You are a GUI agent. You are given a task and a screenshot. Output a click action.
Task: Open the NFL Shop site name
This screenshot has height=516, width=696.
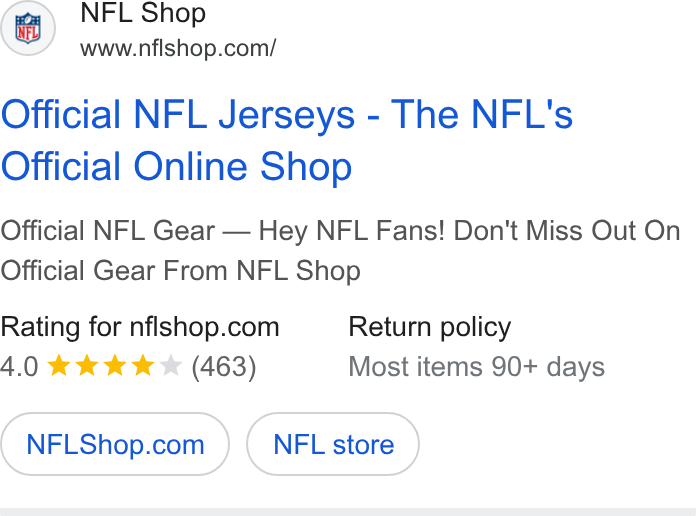[143, 12]
